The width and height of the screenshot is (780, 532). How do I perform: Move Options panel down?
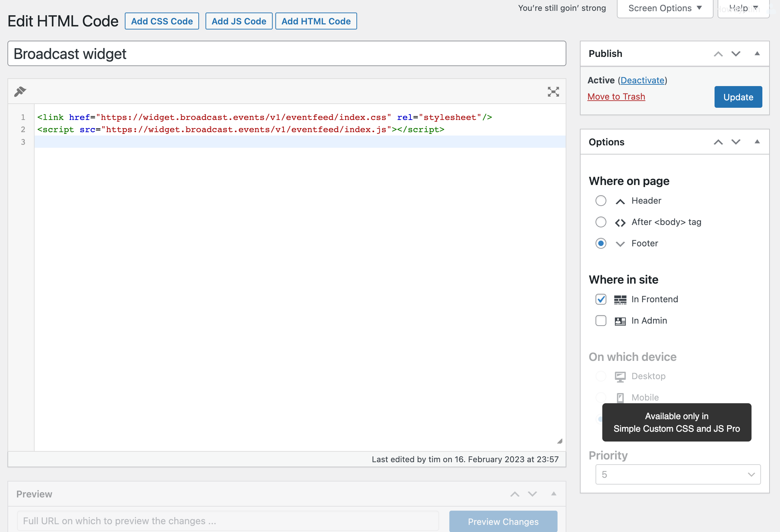pos(736,142)
